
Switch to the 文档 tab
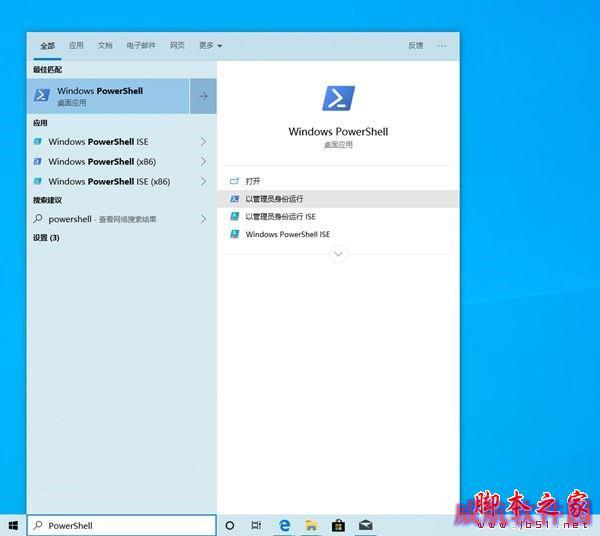(105, 46)
